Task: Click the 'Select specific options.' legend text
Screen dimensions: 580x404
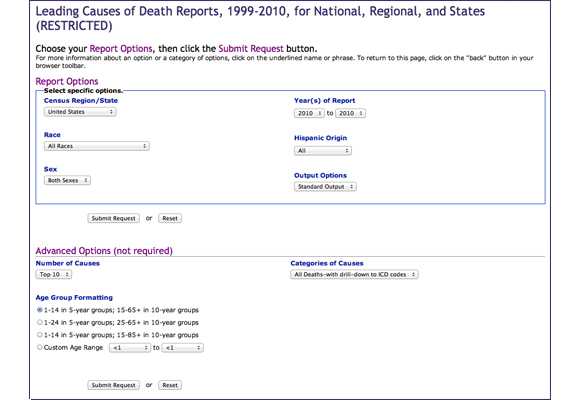Action: click(x=83, y=91)
